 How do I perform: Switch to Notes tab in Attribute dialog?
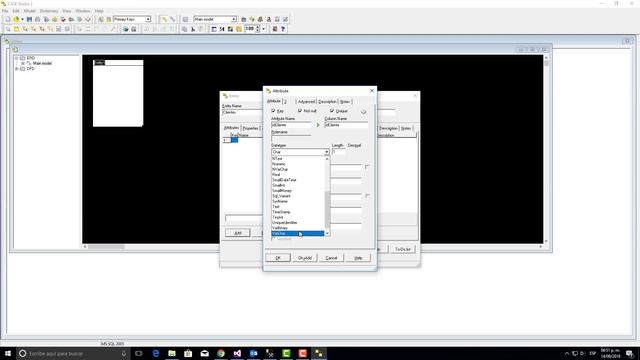(x=345, y=102)
